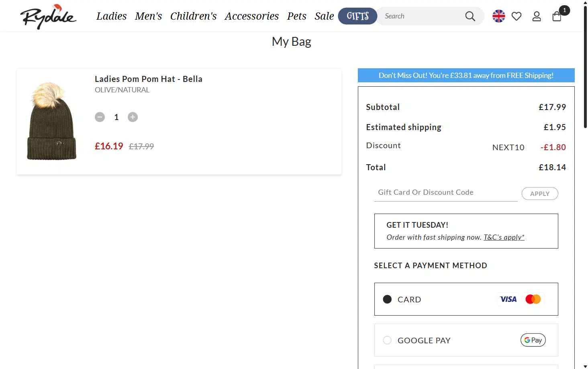The height and width of the screenshot is (369, 588).
Task: Select the CARD payment radio button
Action: pos(387,299)
